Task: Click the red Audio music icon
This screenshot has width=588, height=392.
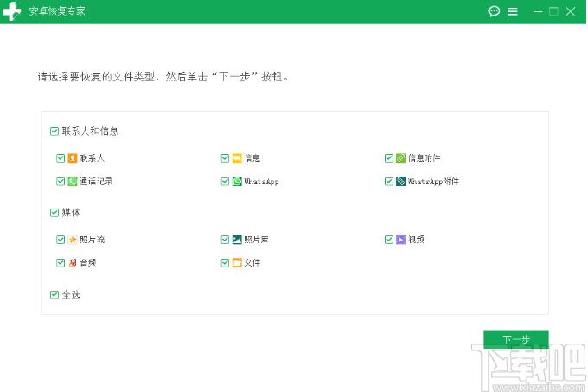Action: tap(73, 262)
